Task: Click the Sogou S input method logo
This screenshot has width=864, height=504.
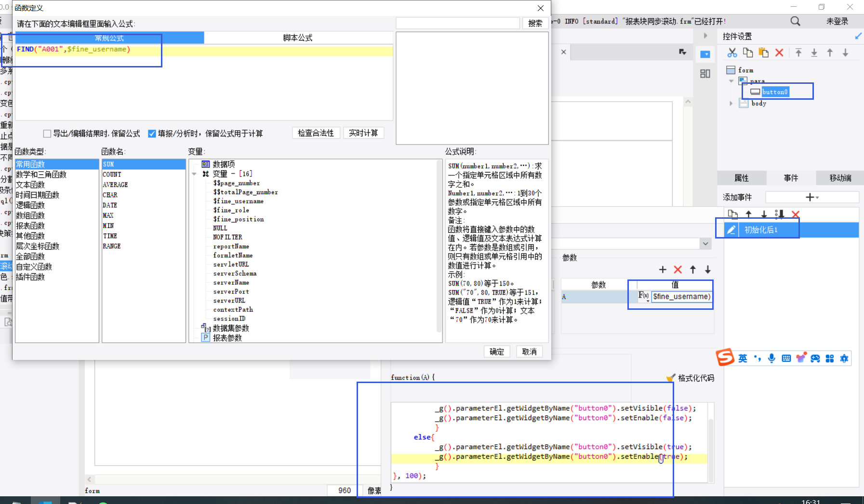Action: click(725, 358)
